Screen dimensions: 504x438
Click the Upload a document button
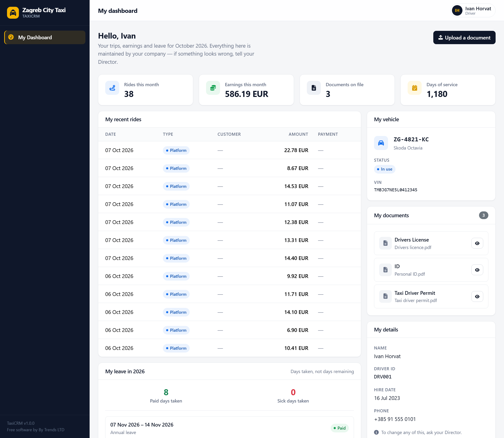point(464,38)
